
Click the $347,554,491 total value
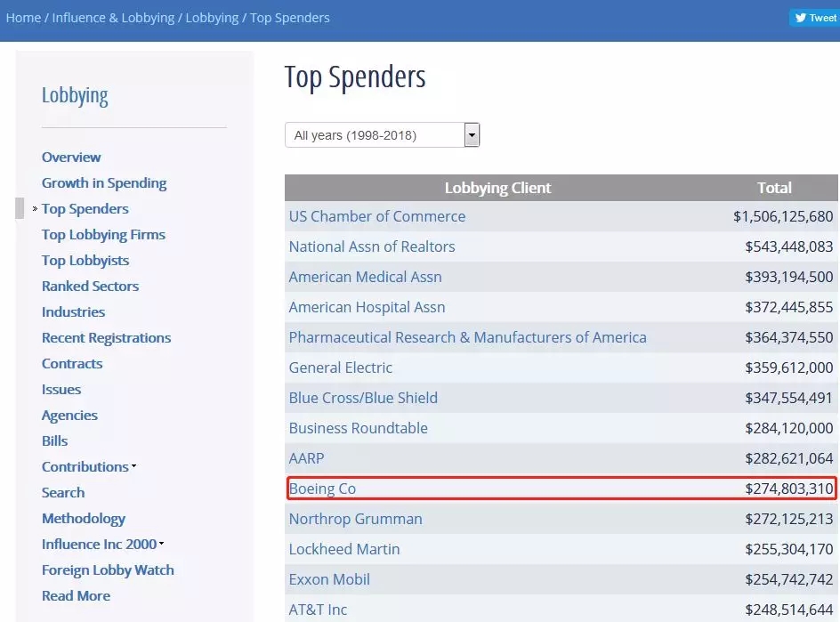pyautogui.click(x=789, y=398)
